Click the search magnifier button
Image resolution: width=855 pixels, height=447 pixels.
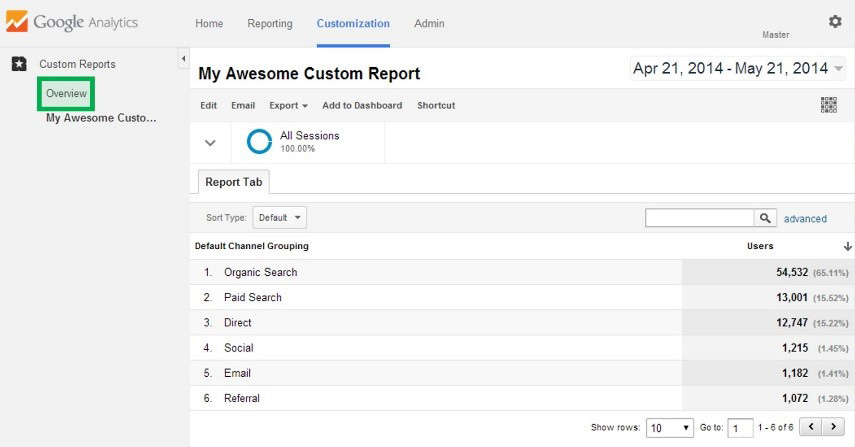pos(765,218)
